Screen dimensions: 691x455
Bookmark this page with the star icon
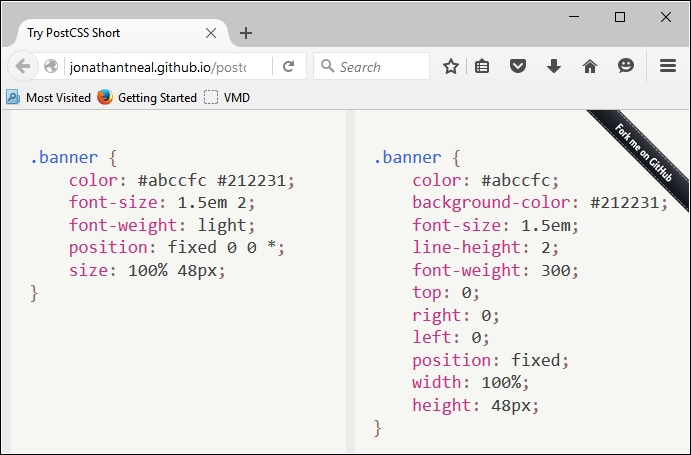click(x=451, y=67)
